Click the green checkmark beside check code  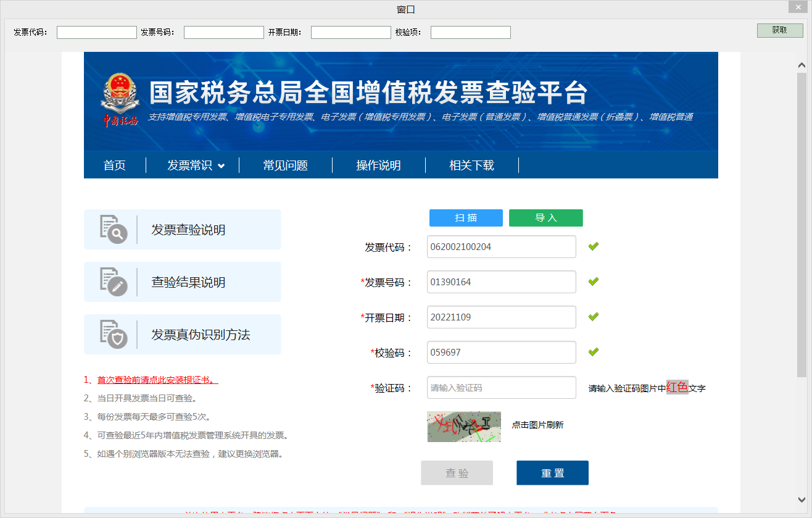click(x=594, y=352)
